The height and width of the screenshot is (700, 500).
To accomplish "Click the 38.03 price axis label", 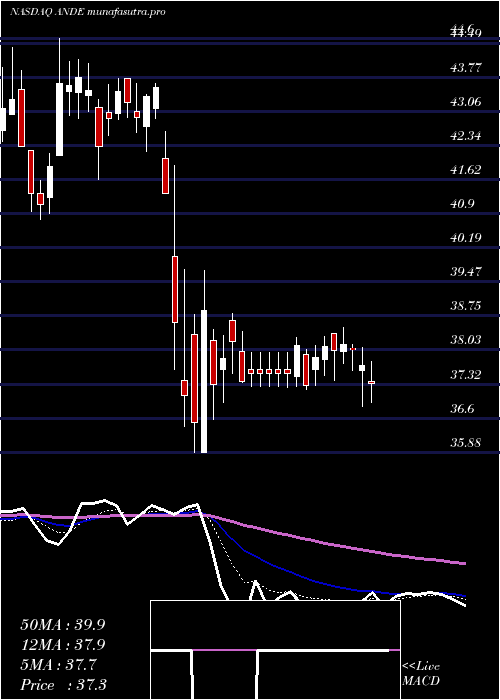I will click(x=466, y=340).
